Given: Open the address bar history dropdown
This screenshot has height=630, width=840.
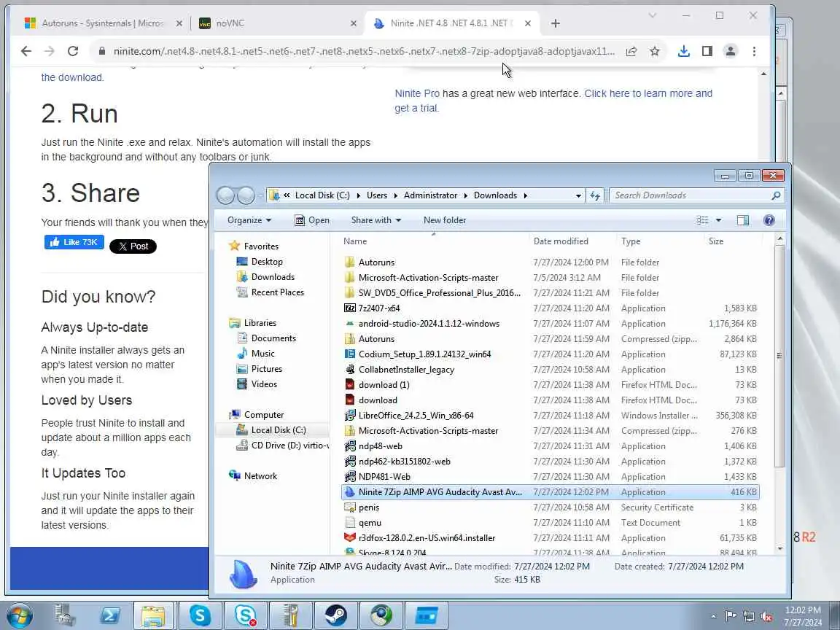Looking at the screenshot, I should [x=578, y=195].
